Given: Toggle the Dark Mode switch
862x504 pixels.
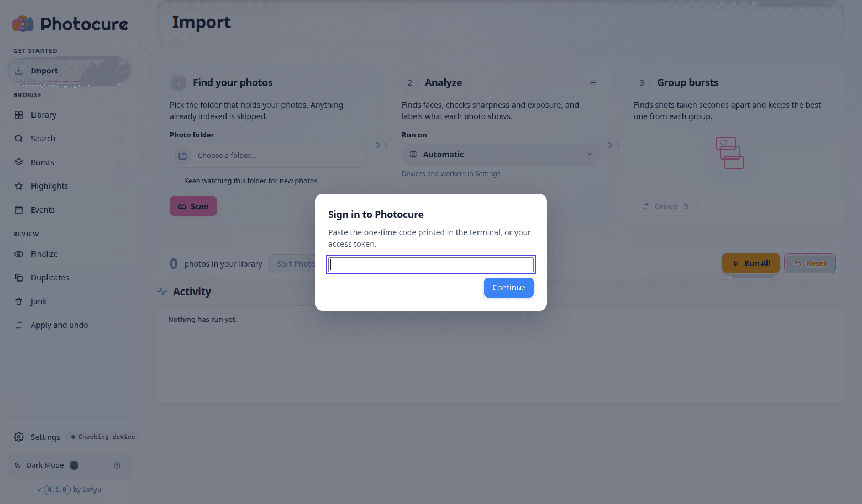Looking at the screenshot, I should 79,465.
